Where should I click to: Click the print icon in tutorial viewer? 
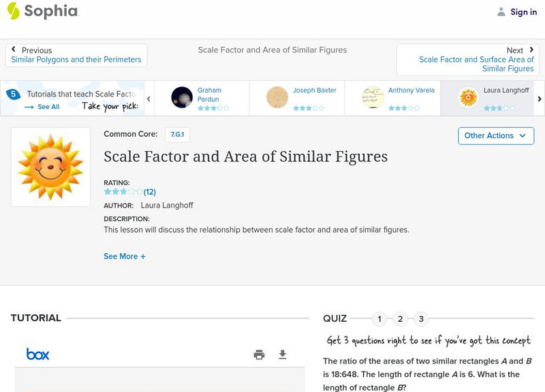259,355
